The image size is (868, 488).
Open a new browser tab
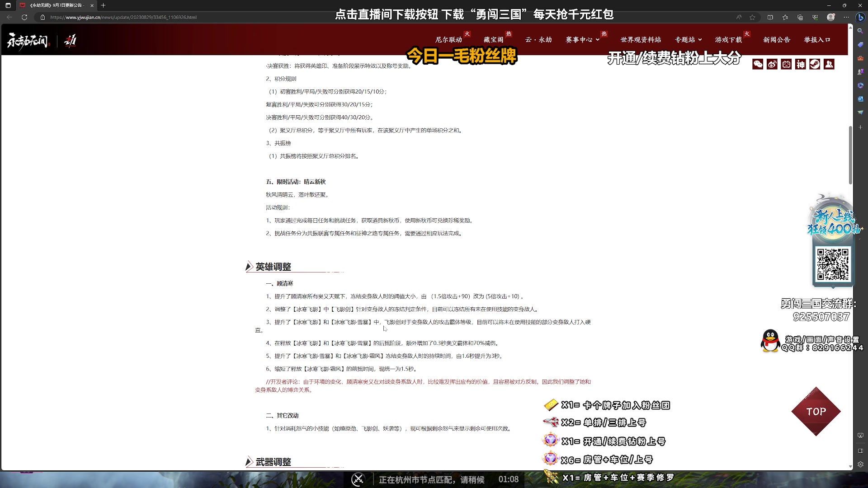pyautogui.click(x=103, y=5)
